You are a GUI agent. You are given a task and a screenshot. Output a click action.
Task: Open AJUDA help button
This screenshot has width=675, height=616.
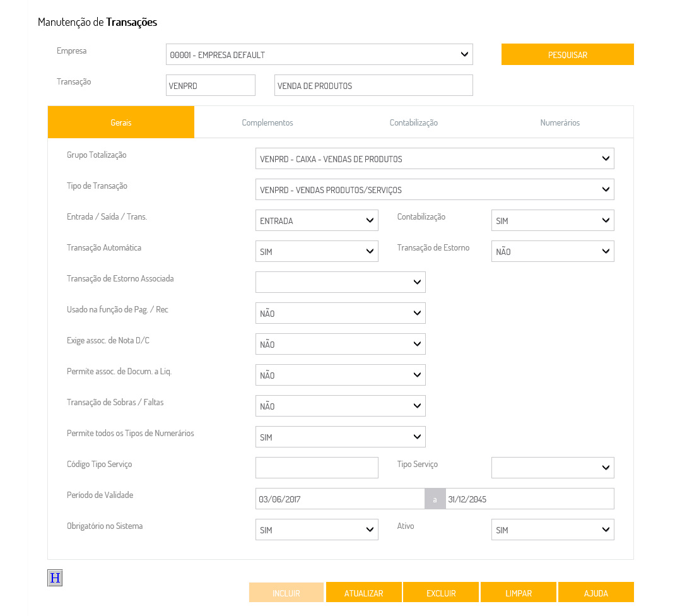click(x=596, y=593)
